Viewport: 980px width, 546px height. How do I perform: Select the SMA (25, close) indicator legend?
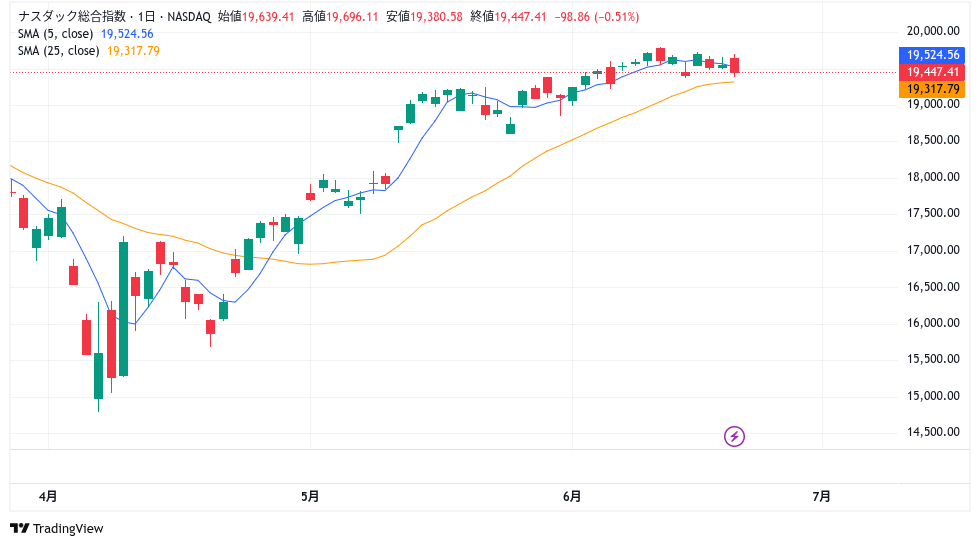(59, 51)
